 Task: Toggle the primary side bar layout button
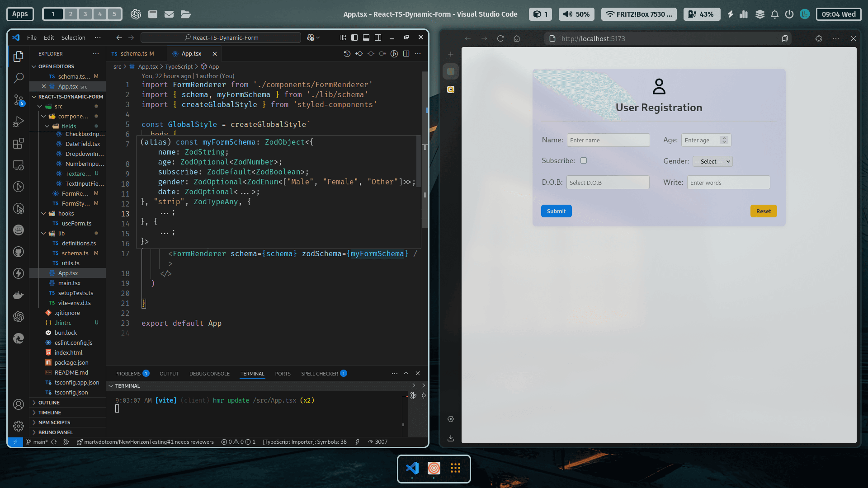coord(354,38)
